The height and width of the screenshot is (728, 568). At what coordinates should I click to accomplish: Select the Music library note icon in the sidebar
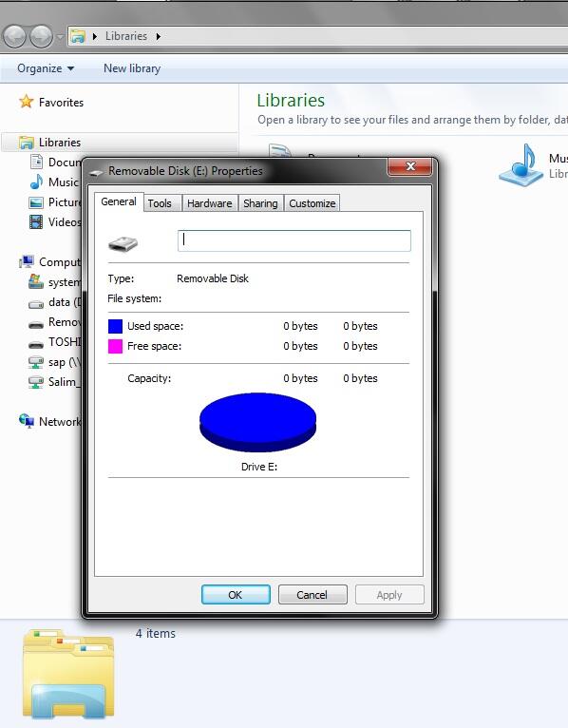click(36, 182)
